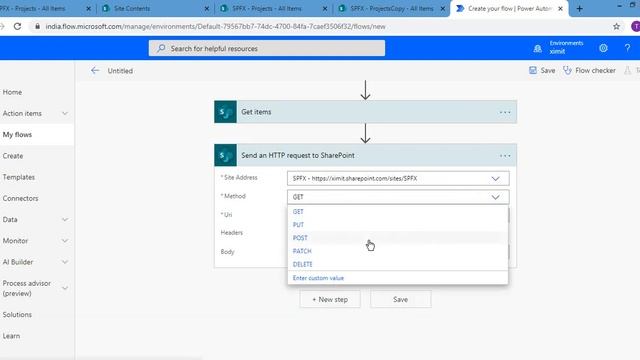
Task: Bookmark this page with the star icon
Action: click(616, 27)
